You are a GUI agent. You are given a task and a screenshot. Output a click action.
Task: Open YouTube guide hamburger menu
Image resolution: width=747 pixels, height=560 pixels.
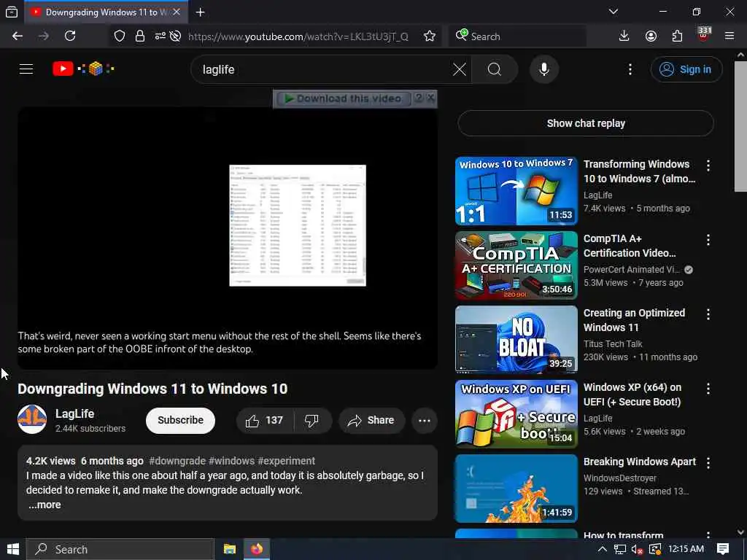pyautogui.click(x=26, y=69)
